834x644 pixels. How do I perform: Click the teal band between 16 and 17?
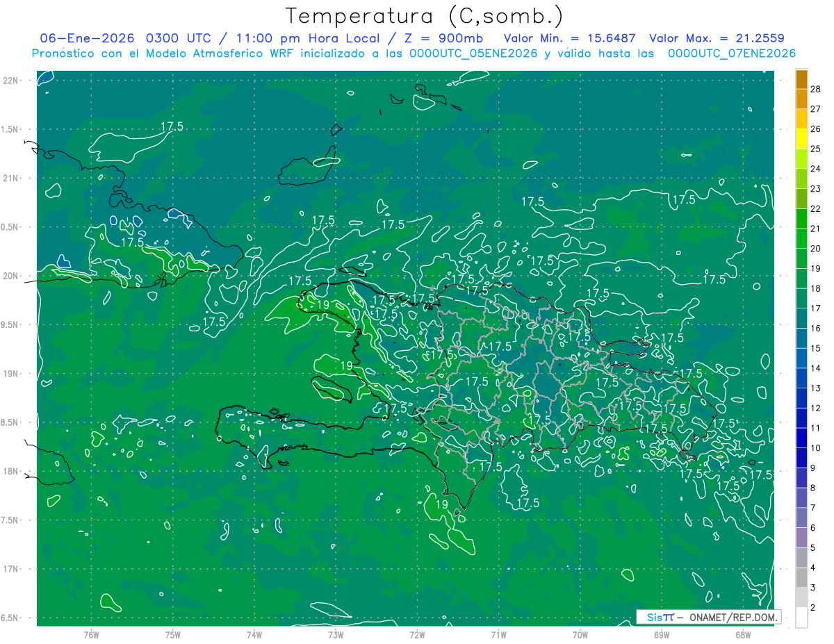(801, 318)
